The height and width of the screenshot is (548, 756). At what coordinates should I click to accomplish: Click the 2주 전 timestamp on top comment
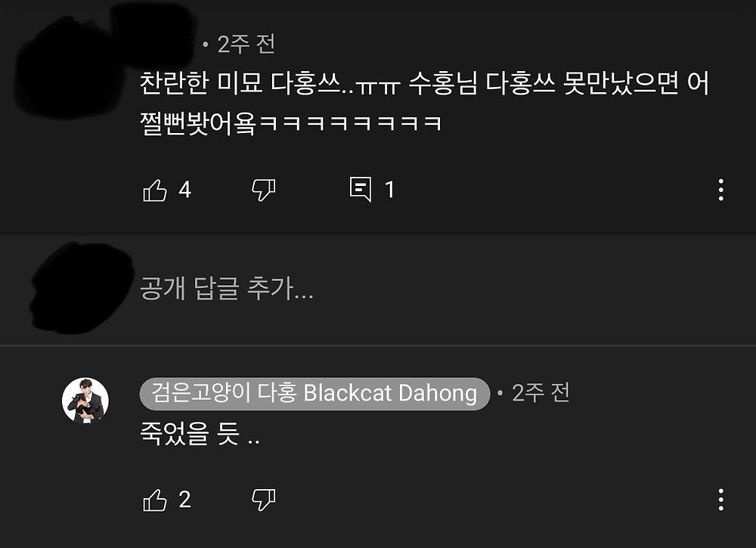(x=246, y=45)
